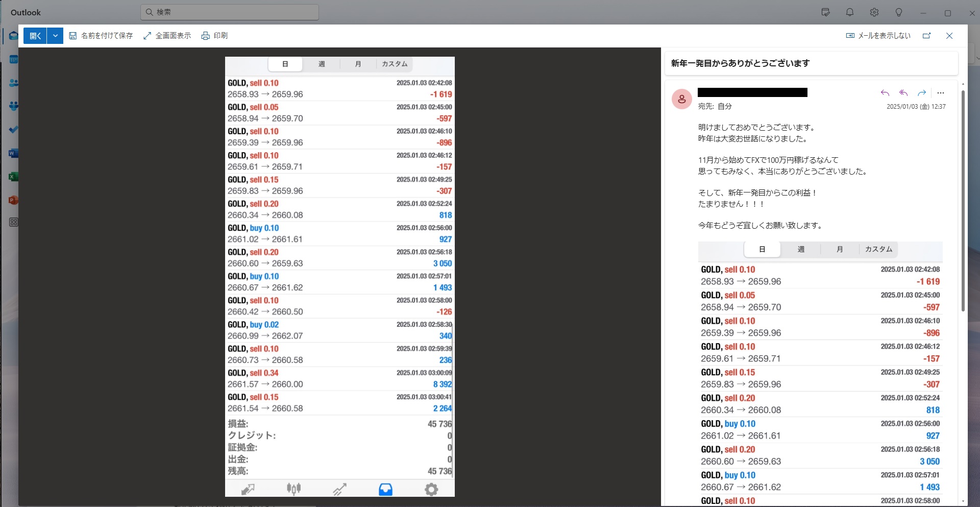980x507 pixels.
Task: Expand the dropdown arrow next to 開く
Action: (x=55, y=36)
